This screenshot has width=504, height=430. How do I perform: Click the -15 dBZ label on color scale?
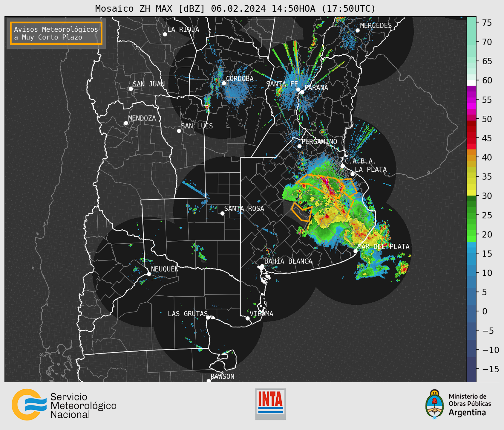pyautogui.click(x=491, y=369)
